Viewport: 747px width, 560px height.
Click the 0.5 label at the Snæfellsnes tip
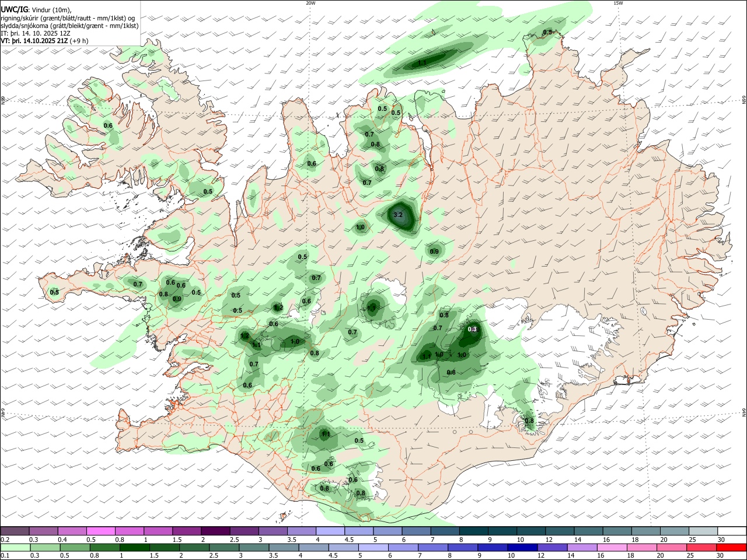54,292
